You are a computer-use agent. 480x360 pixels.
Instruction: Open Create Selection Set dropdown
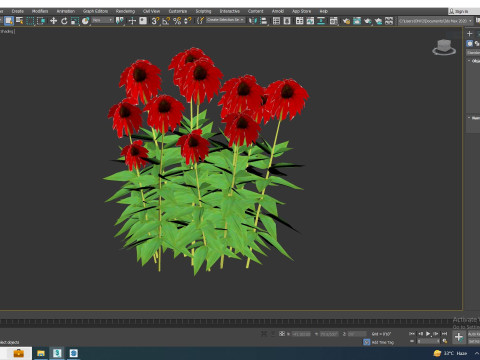(x=226, y=20)
